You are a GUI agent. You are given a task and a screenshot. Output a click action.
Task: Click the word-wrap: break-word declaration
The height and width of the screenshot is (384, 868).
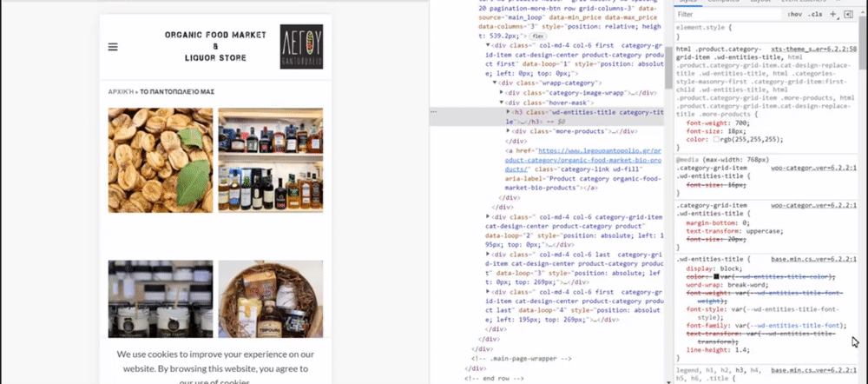727,285
